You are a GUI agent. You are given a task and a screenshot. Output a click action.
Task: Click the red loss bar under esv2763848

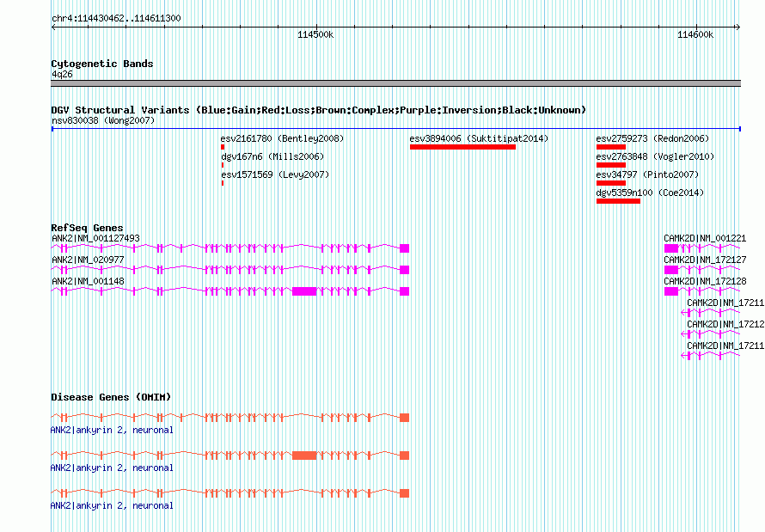pos(611,165)
